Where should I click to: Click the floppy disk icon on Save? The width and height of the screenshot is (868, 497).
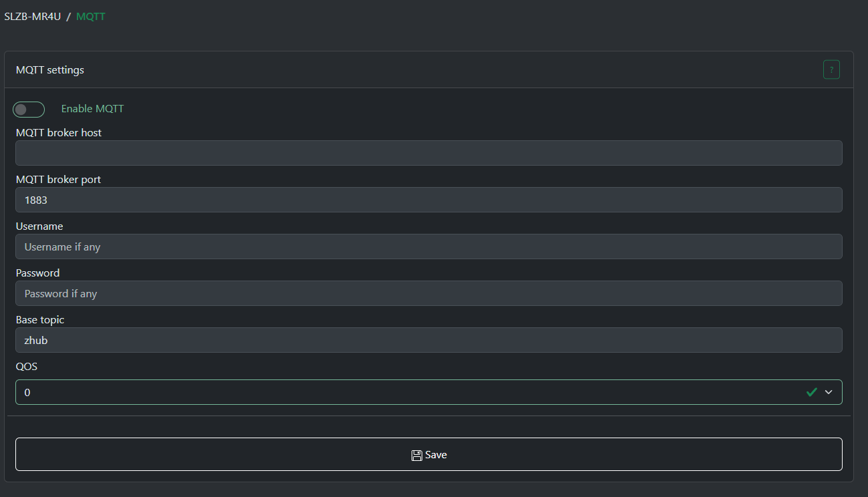(x=416, y=455)
